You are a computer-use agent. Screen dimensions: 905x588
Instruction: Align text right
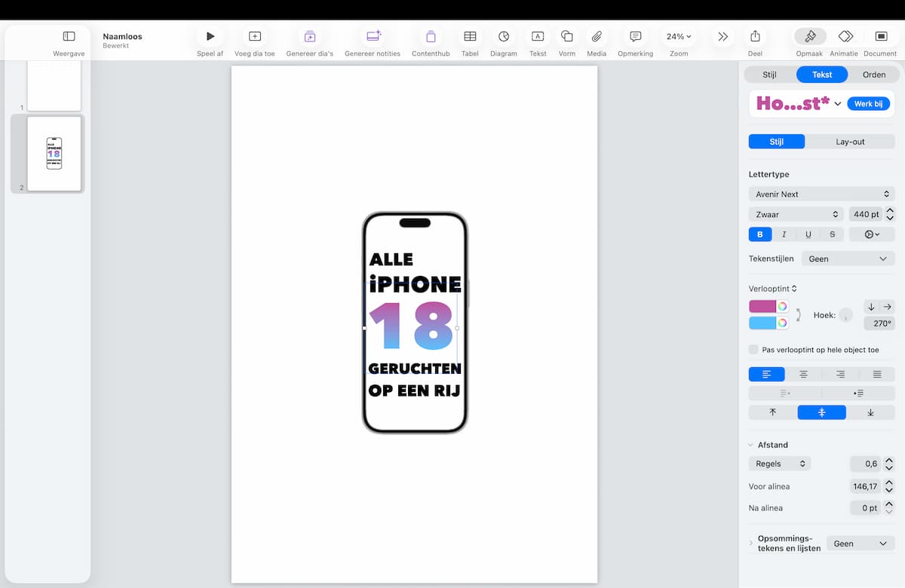point(840,374)
